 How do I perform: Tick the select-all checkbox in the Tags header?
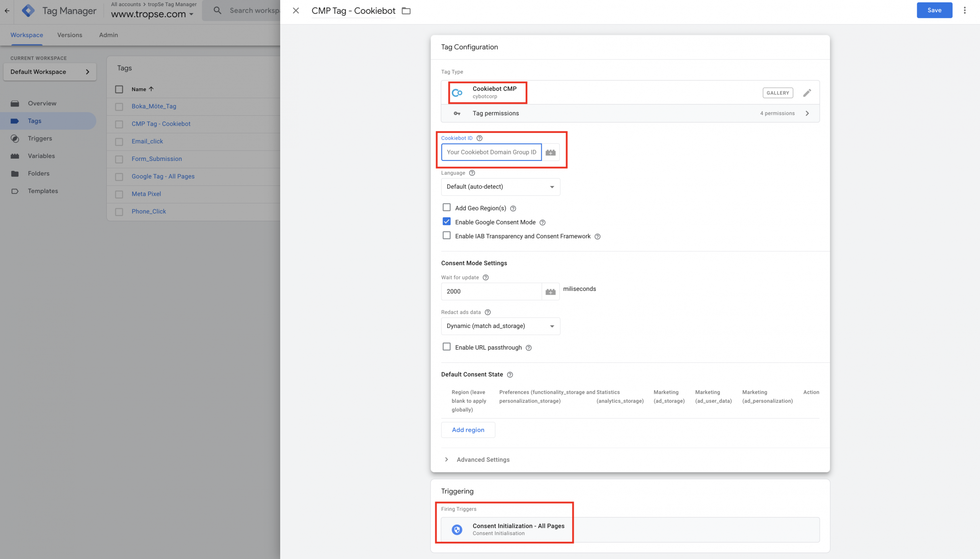(x=119, y=89)
